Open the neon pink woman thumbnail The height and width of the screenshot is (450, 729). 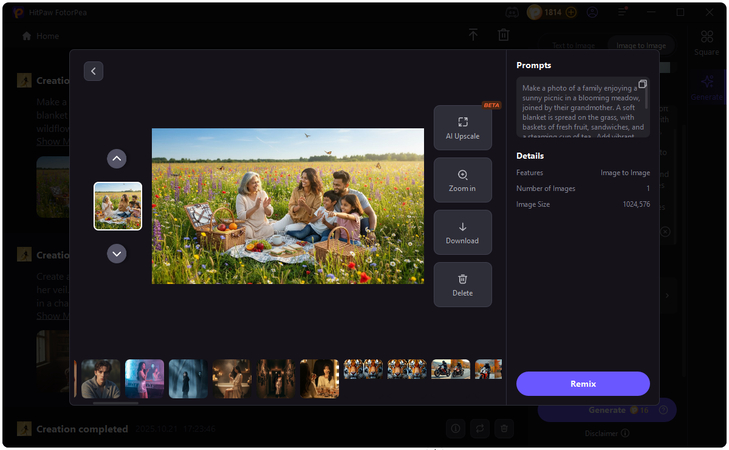(145, 379)
